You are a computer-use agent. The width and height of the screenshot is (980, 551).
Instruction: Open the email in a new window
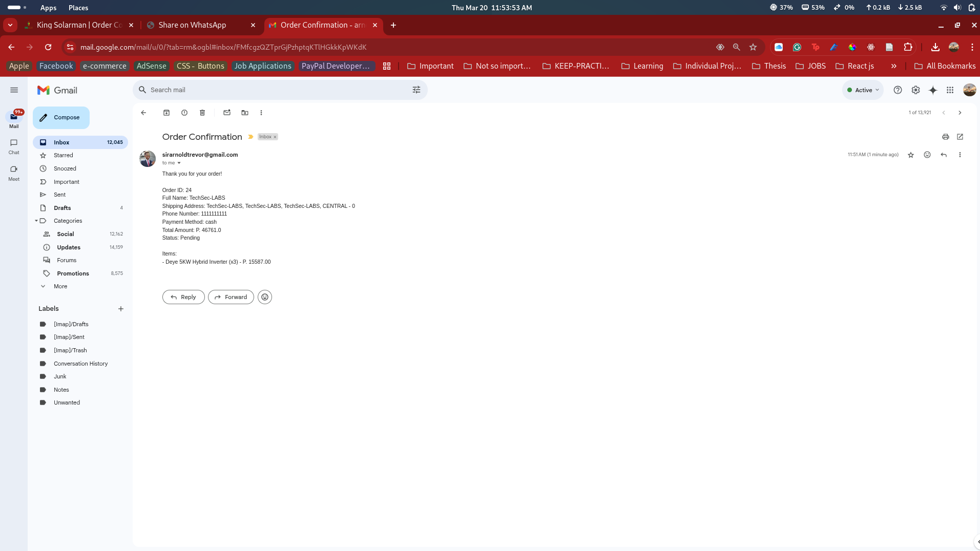(960, 137)
